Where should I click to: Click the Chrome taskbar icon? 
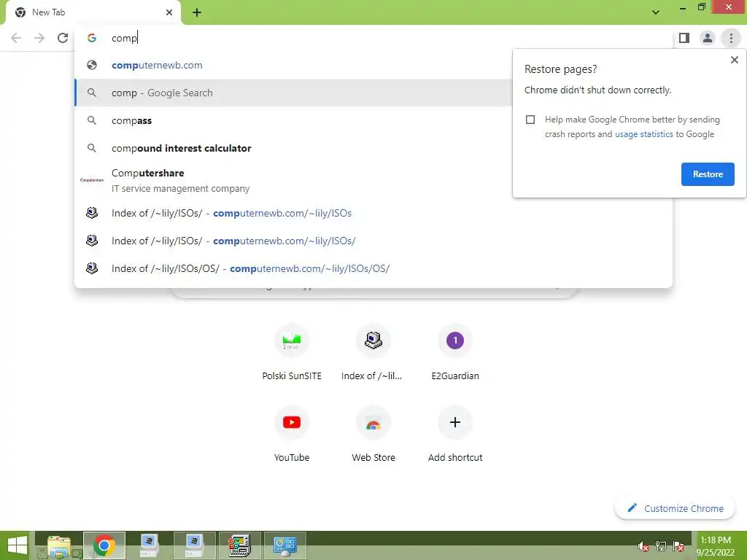pyautogui.click(x=104, y=545)
